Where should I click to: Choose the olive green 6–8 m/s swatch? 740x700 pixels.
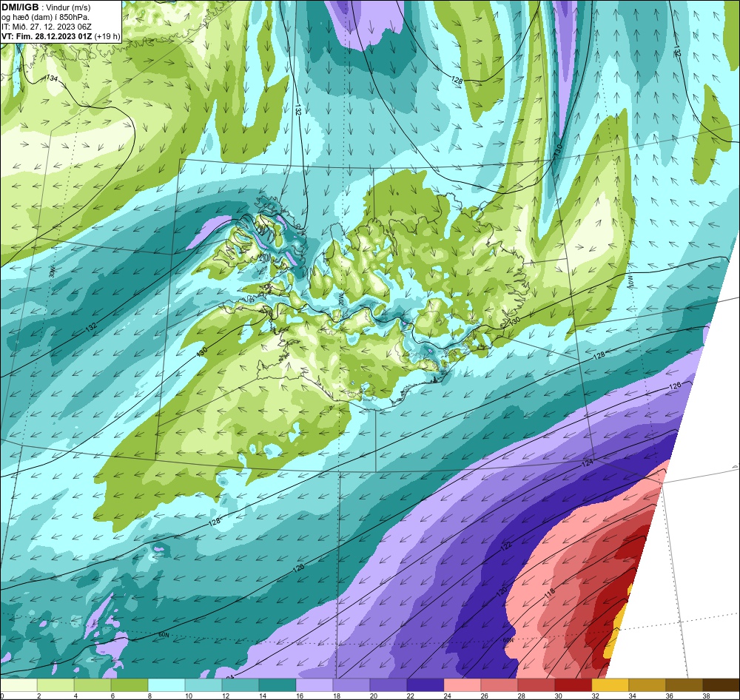(x=129, y=685)
